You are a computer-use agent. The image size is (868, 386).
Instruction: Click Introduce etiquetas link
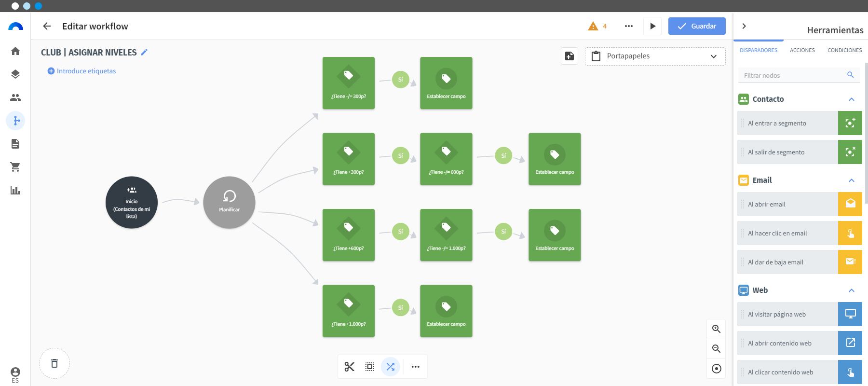point(82,71)
